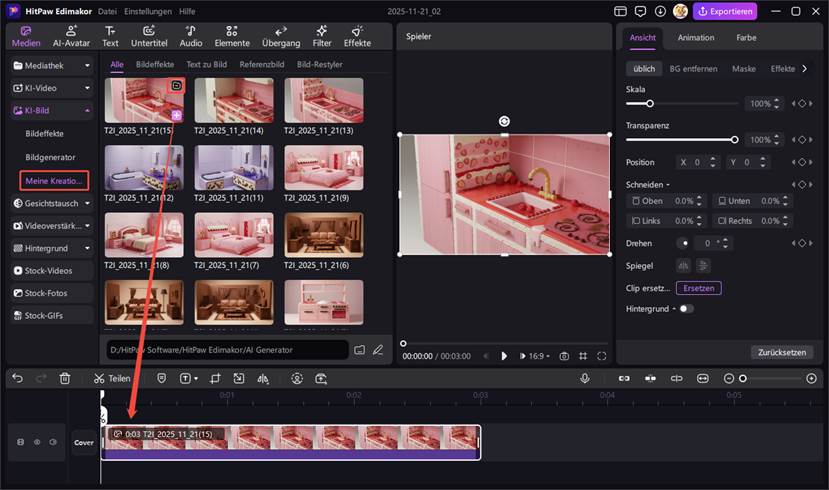
Task: Enter fullscreen player view
Action: [602, 356]
